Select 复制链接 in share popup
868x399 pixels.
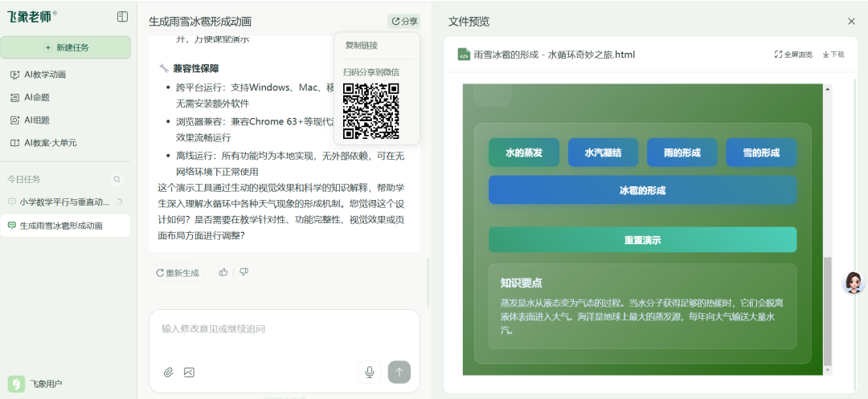click(x=361, y=45)
